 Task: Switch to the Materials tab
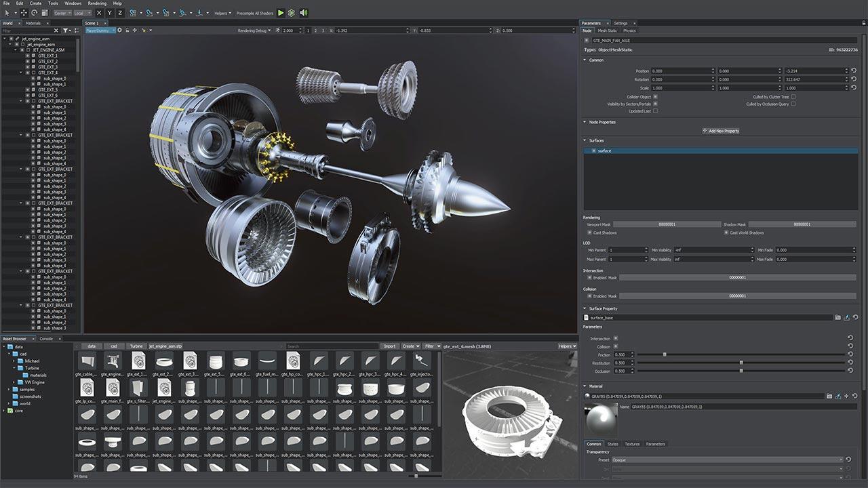[34, 22]
